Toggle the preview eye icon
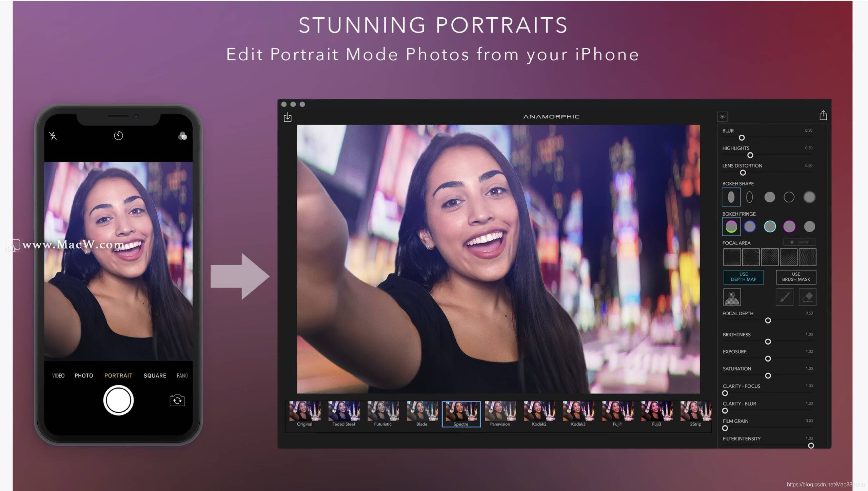Viewport: 868px width, 491px height. click(722, 117)
